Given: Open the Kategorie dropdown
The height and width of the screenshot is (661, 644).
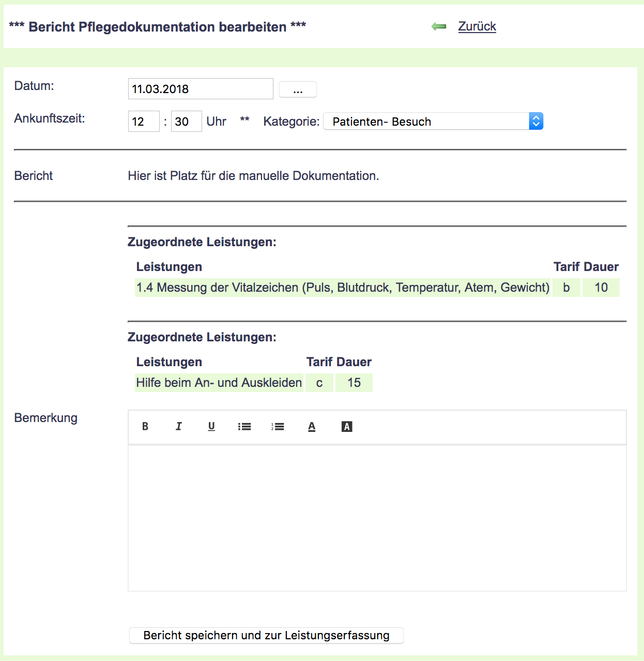Looking at the screenshot, I should pyautogui.click(x=433, y=122).
